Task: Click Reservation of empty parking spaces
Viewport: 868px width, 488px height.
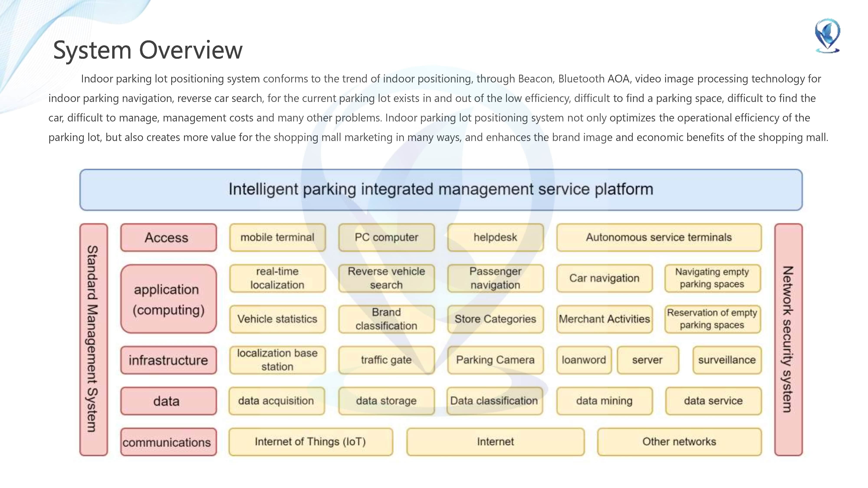Action: click(712, 319)
